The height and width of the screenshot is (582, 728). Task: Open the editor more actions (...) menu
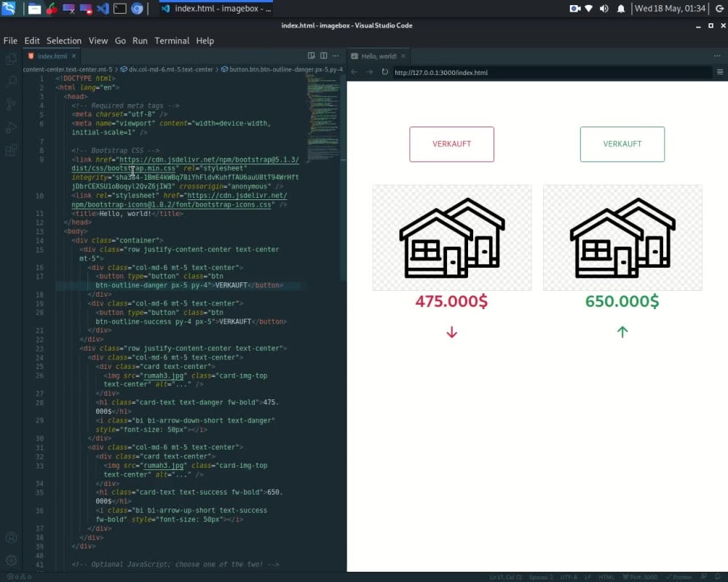[x=336, y=55]
